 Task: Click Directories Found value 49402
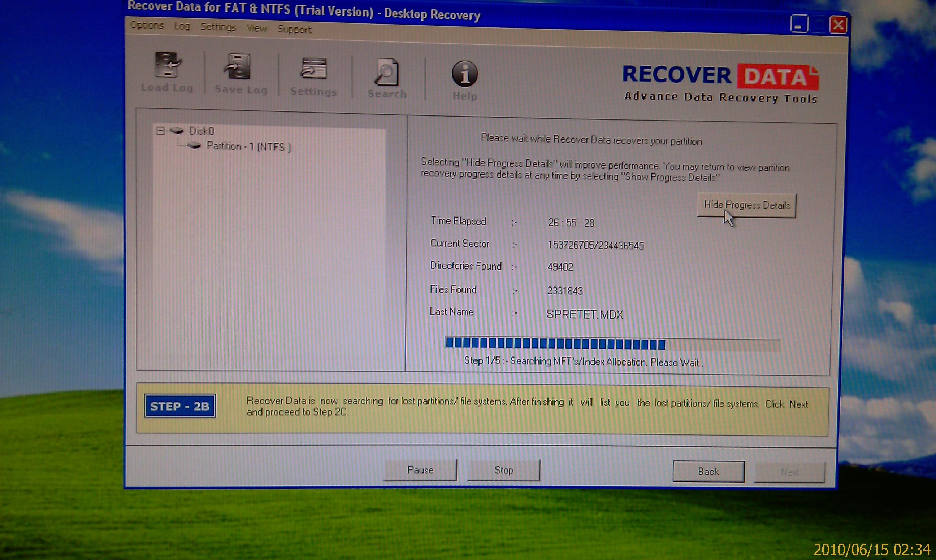pos(560,267)
